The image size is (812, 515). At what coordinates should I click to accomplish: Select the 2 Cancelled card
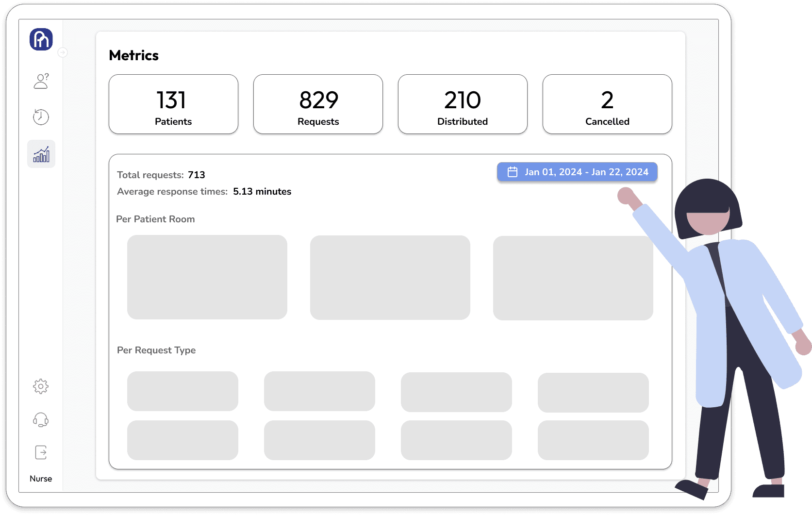[607, 104]
